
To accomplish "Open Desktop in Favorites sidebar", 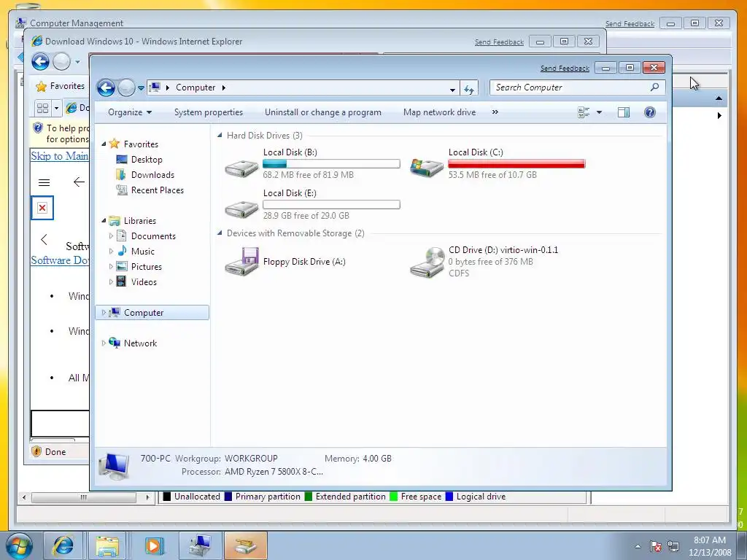I will pyautogui.click(x=147, y=160).
